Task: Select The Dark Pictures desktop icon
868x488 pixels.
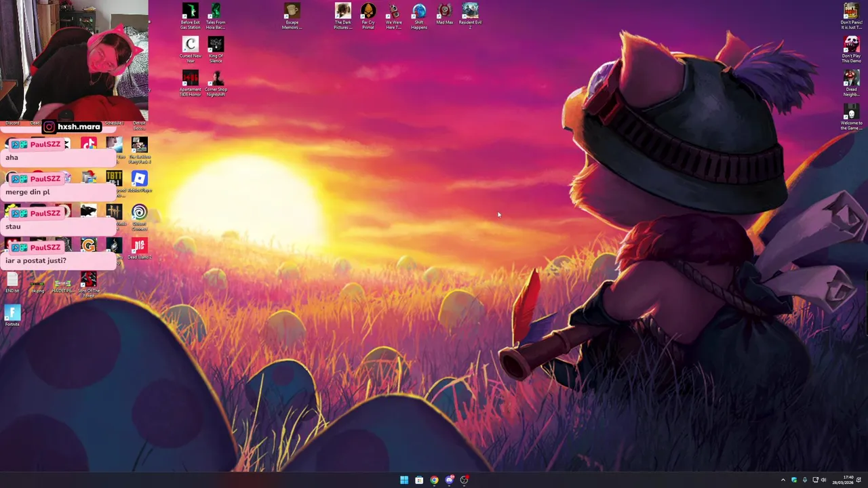Action: [x=343, y=16]
